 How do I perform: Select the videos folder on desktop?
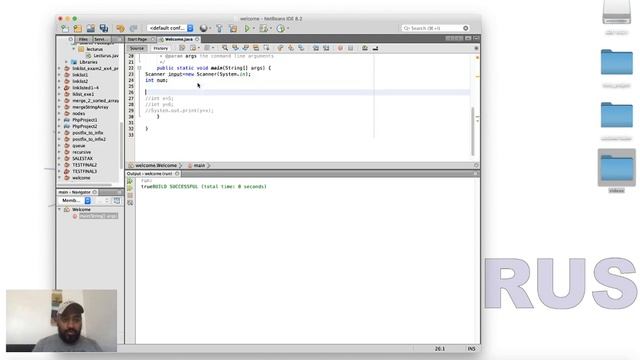point(617,171)
